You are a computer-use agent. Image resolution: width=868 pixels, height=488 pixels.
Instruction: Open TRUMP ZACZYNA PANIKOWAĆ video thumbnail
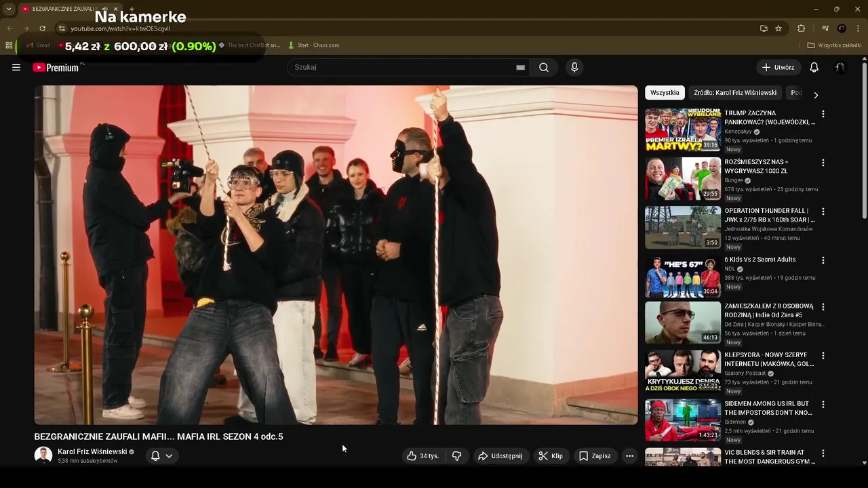click(683, 129)
